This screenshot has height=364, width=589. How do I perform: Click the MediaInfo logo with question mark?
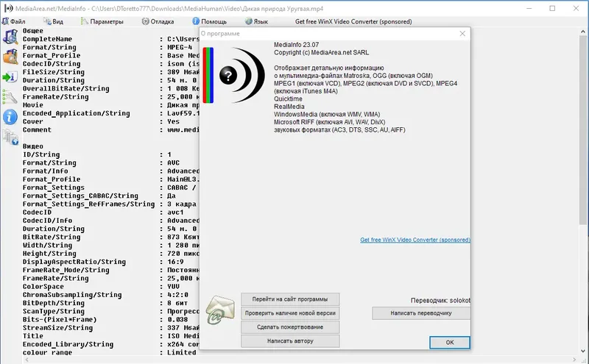click(242, 75)
